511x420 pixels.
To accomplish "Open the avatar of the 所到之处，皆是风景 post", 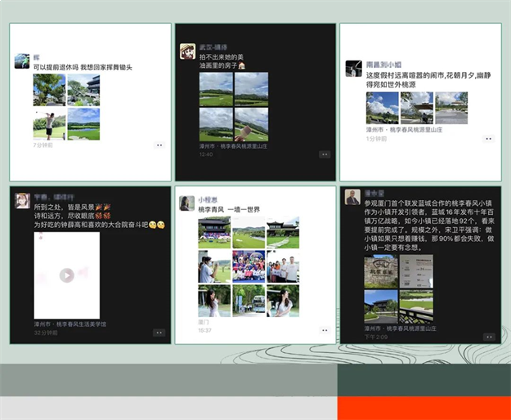I will pyautogui.click(x=23, y=200).
